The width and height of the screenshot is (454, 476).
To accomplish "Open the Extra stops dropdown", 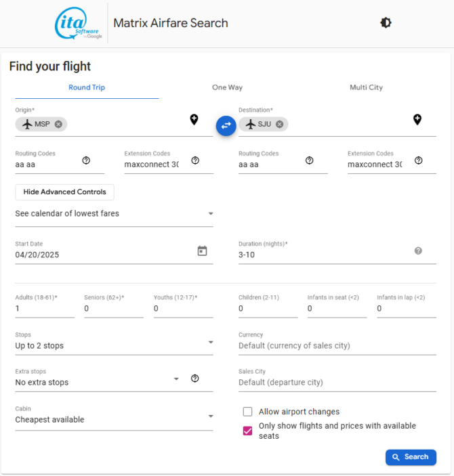I will tap(98, 382).
